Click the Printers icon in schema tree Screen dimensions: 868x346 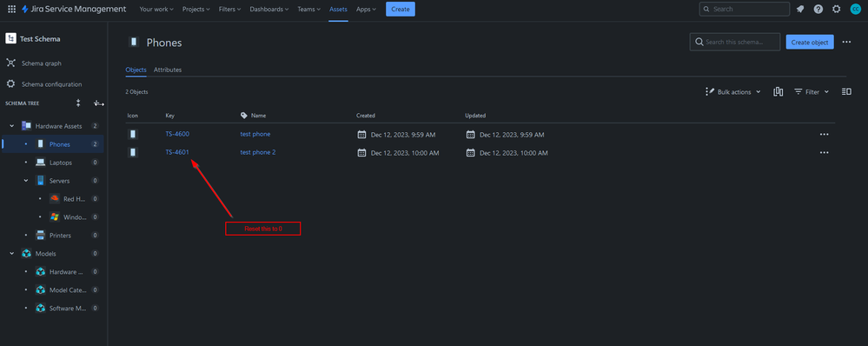click(x=41, y=236)
